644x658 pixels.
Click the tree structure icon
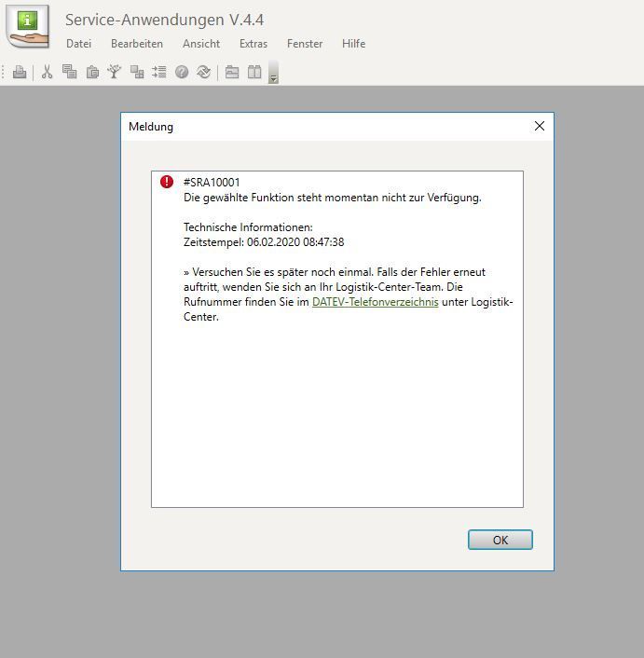coord(115,72)
